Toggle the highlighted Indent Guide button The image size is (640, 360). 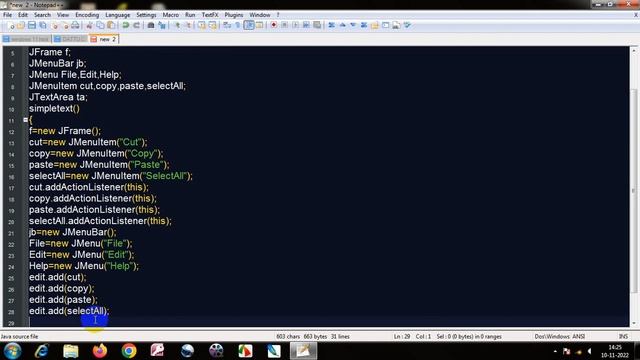[x=249, y=25]
